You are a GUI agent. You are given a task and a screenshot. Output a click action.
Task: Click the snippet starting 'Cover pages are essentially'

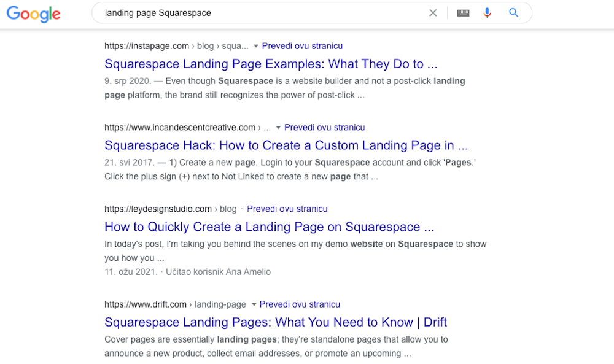click(276, 346)
